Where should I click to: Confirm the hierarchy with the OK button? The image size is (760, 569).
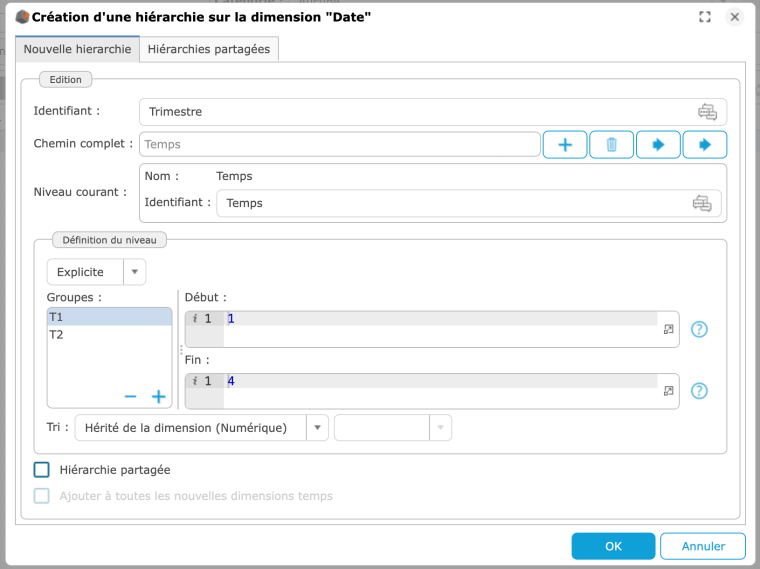tap(613, 546)
